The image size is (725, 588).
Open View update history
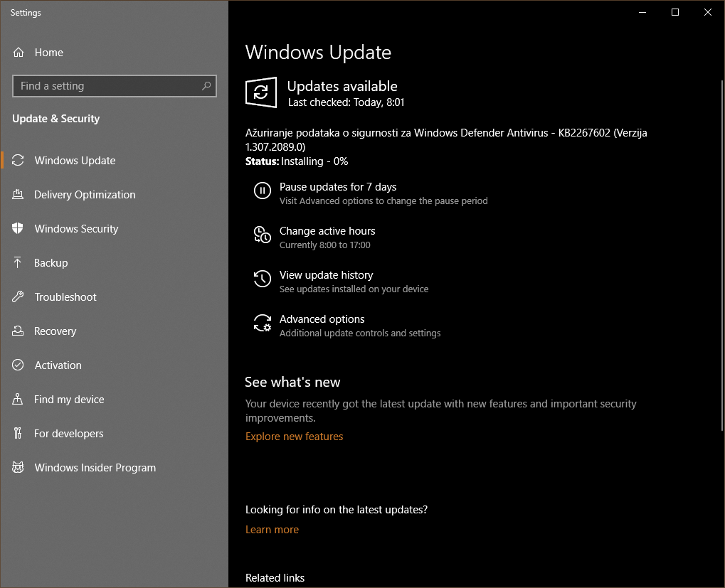tap(326, 275)
